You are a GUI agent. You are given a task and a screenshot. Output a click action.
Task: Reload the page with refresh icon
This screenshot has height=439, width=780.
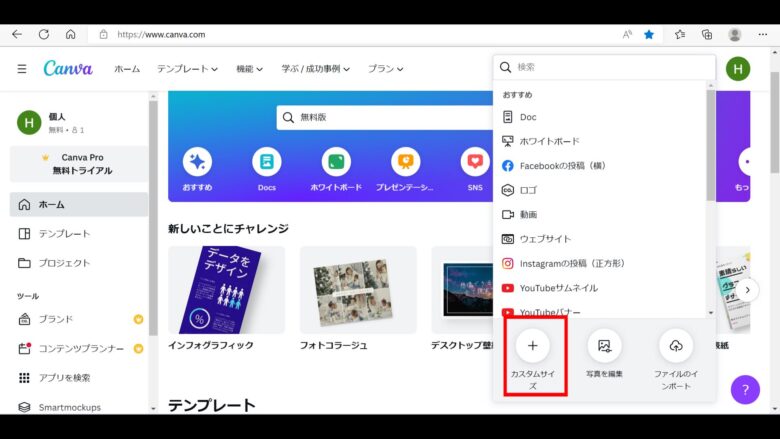44,34
